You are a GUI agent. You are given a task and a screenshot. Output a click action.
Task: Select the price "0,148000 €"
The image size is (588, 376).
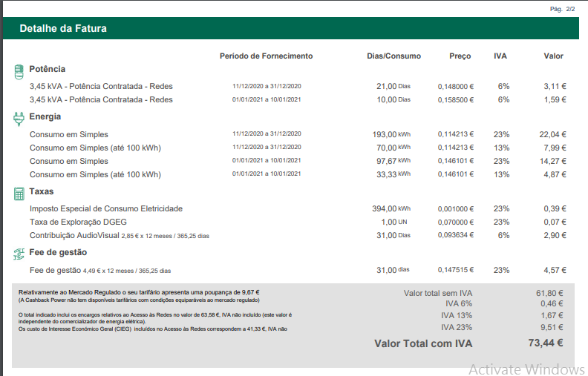coord(456,87)
